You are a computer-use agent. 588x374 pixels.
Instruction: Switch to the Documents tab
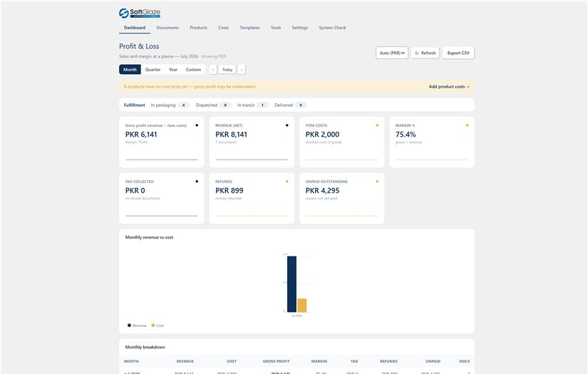click(x=167, y=28)
